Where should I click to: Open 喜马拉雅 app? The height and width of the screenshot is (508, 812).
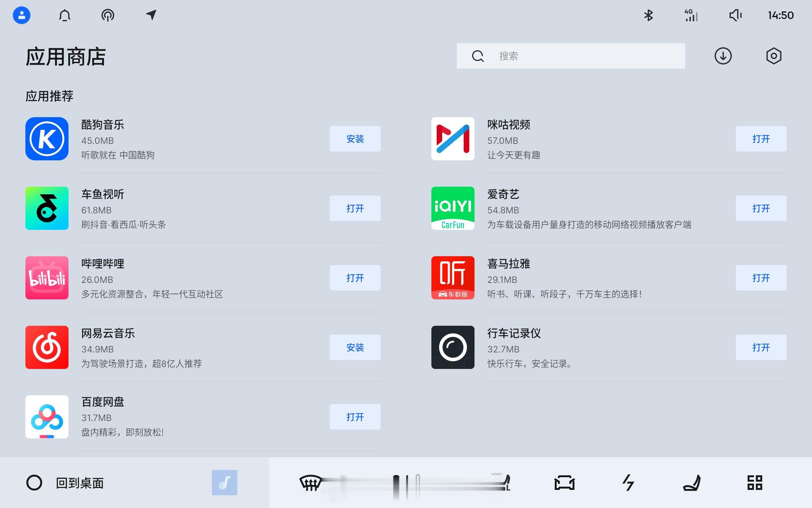click(x=761, y=278)
